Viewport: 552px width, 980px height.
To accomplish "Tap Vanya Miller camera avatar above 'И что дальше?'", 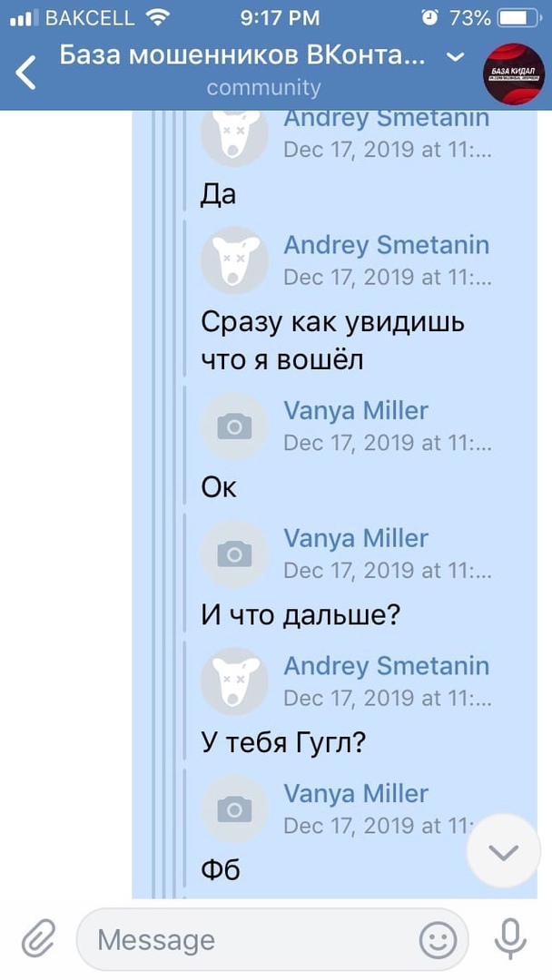I will point(234,553).
